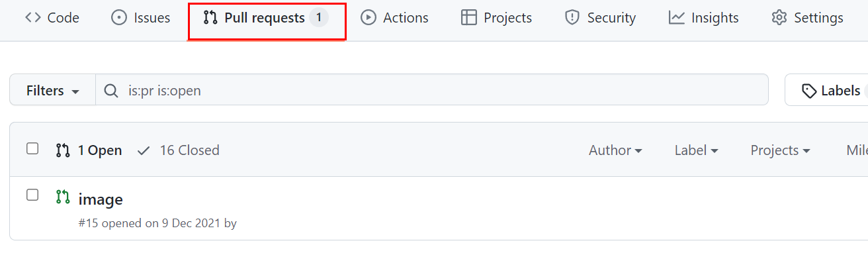Open the pull request titled image
868x257 pixels.
click(x=101, y=199)
